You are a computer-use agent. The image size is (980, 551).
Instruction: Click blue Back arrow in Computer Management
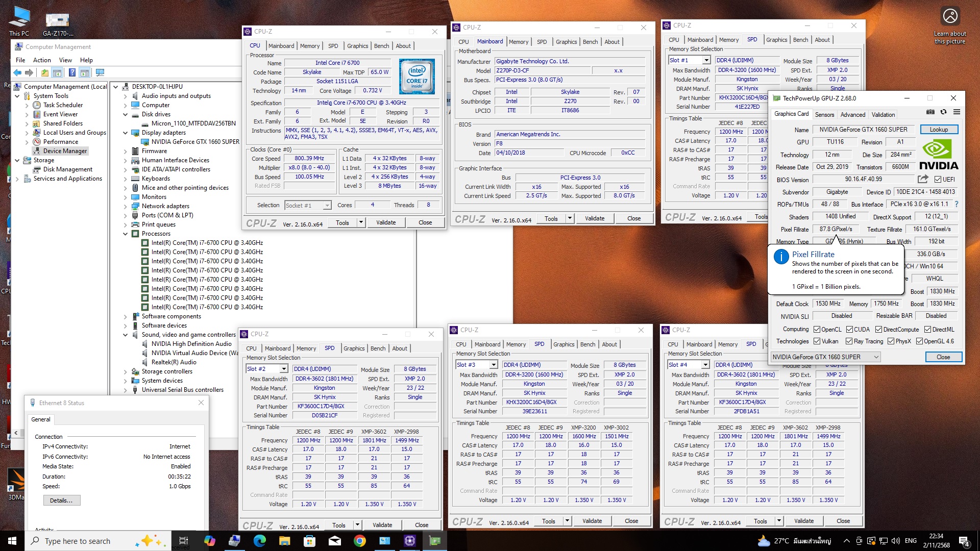coord(17,73)
